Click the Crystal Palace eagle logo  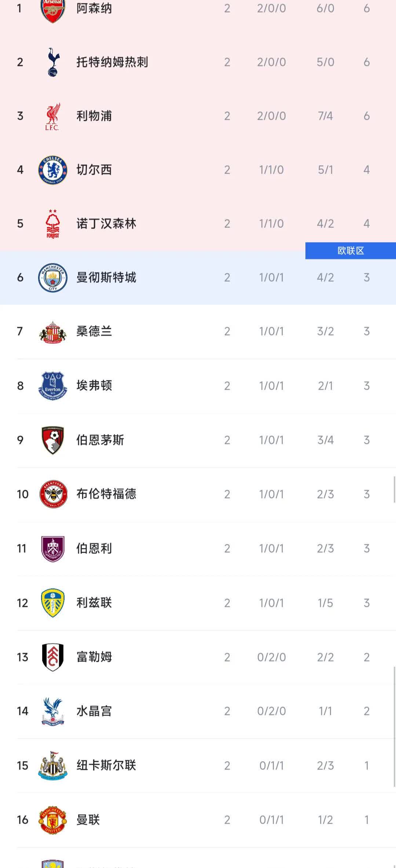pyautogui.click(x=53, y=711)
